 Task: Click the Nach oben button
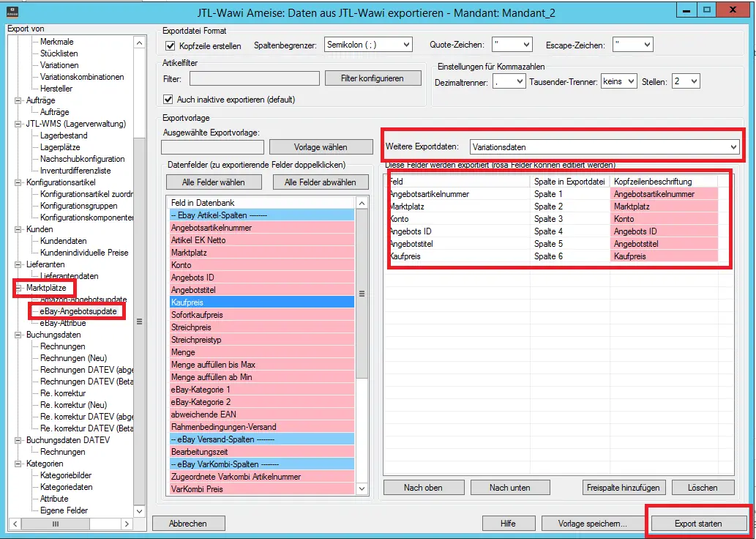pyautogui.click(x=423, y=487)
